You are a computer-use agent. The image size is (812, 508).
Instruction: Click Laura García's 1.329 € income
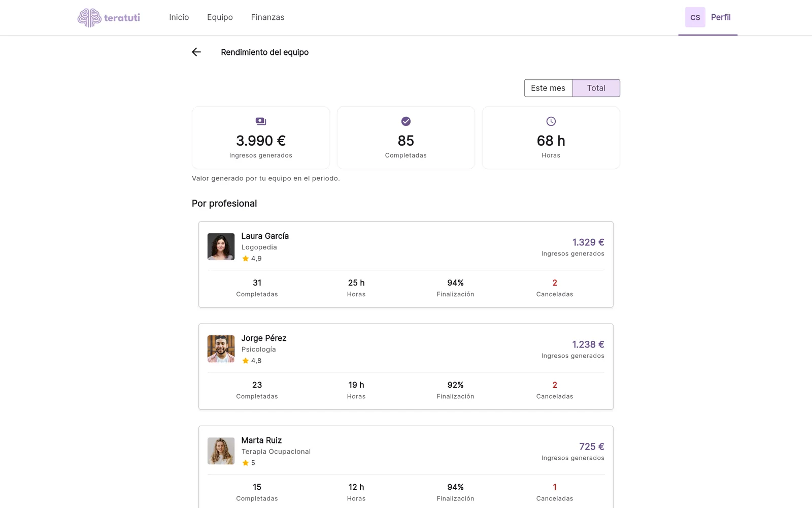tap(588, 242)
